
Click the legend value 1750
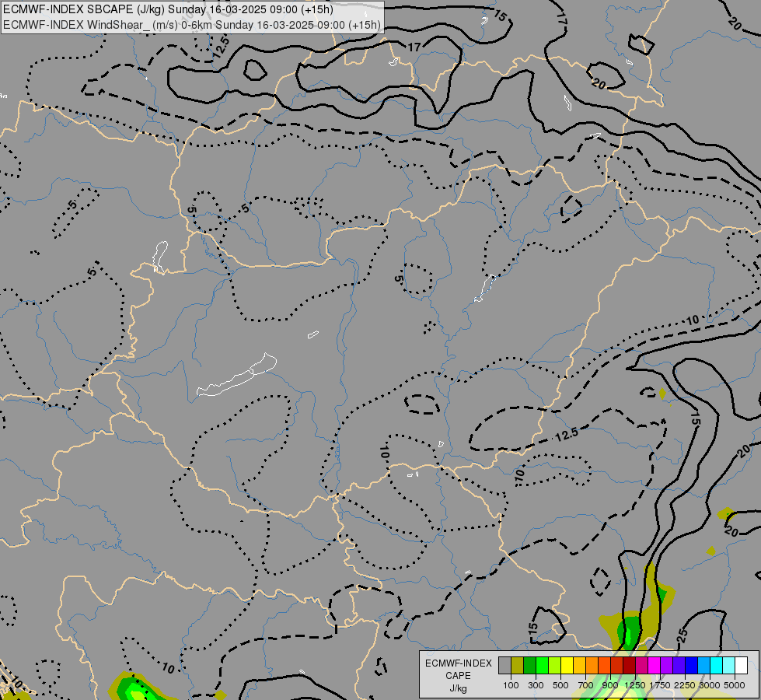tap(660, 685)
